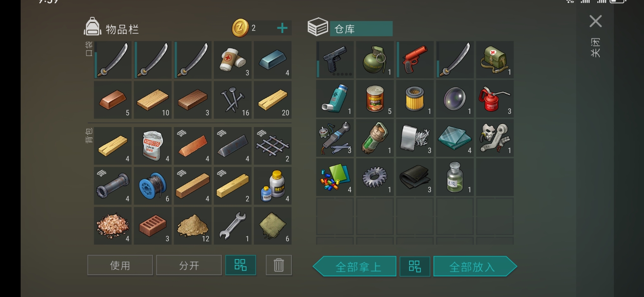This screenshot has width=644, height=297.
Task: Sort warehouse with the grid button
Action: [415, 266]
